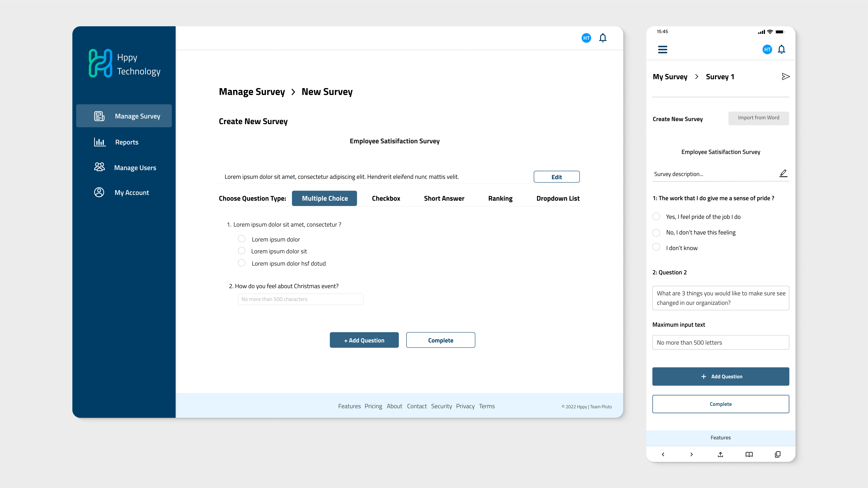Tap the mobile browser forward arrow
Screen dimensions: 868x488
pos(691,454)
